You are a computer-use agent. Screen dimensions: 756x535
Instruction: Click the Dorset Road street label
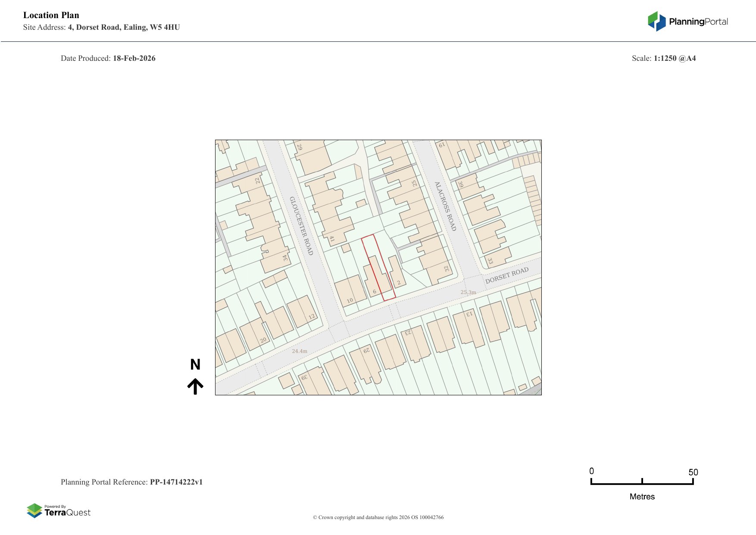tap(507, 275)
